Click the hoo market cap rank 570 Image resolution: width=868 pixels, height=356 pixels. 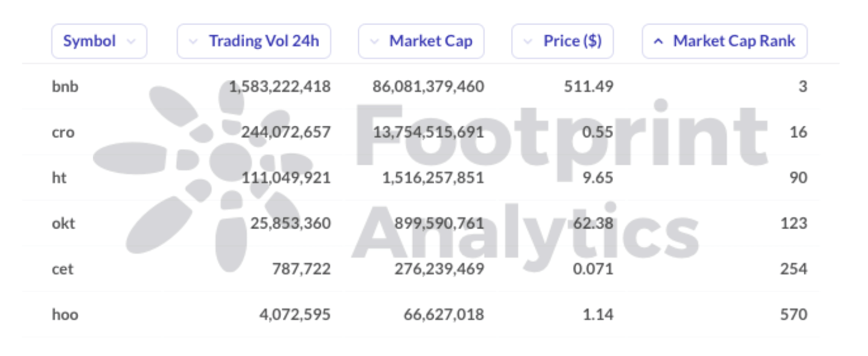tap(794, 314)
